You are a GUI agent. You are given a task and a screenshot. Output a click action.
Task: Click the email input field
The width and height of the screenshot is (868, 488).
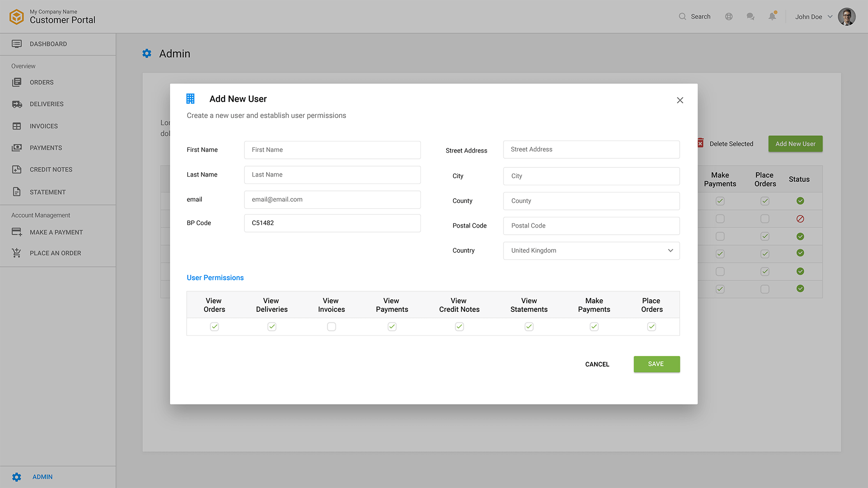point(332,200)
